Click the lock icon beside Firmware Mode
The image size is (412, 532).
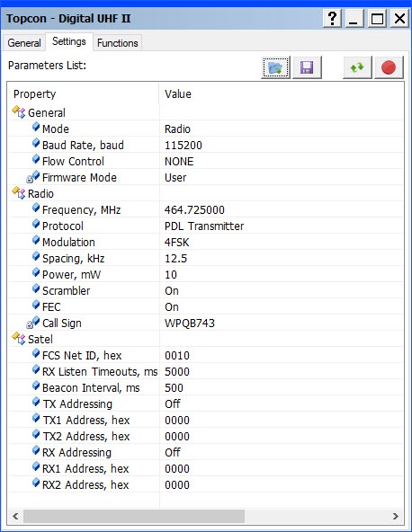pos(30,179)
